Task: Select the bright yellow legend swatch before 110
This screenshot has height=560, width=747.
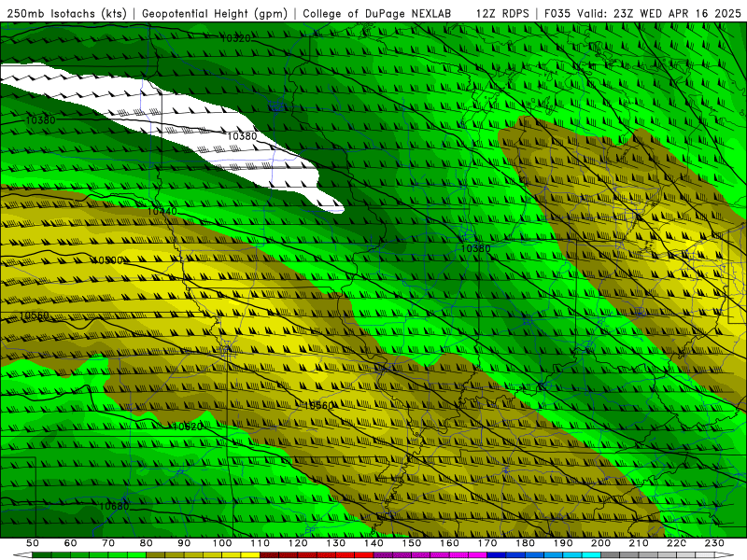Action: 250,555
